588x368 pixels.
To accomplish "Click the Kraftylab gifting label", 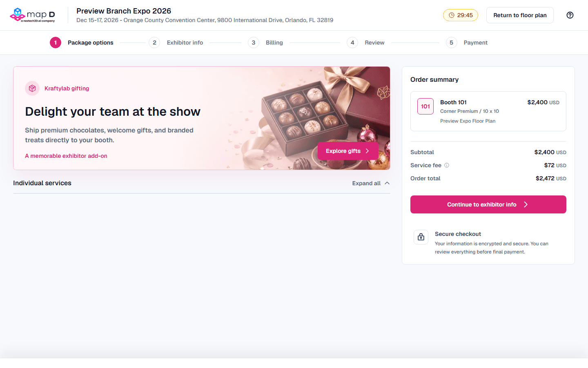I will (67, 88).
